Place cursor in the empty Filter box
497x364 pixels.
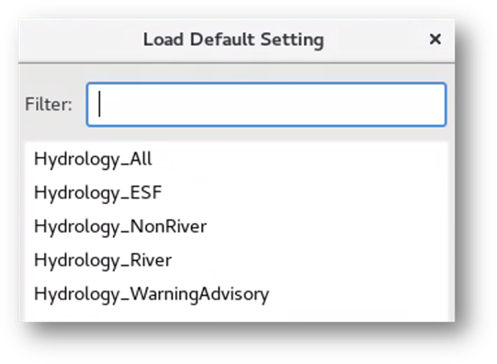(266, 104)
